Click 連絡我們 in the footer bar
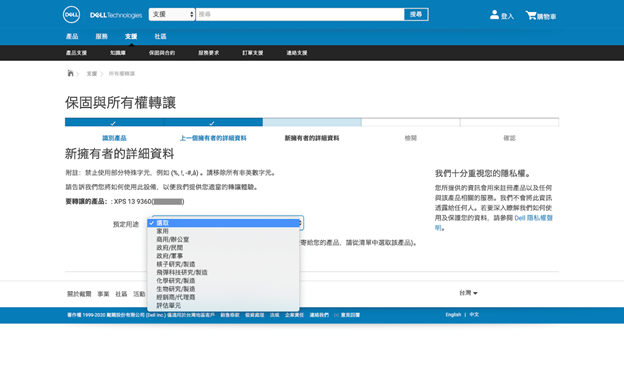 click(x=319, y=315)
